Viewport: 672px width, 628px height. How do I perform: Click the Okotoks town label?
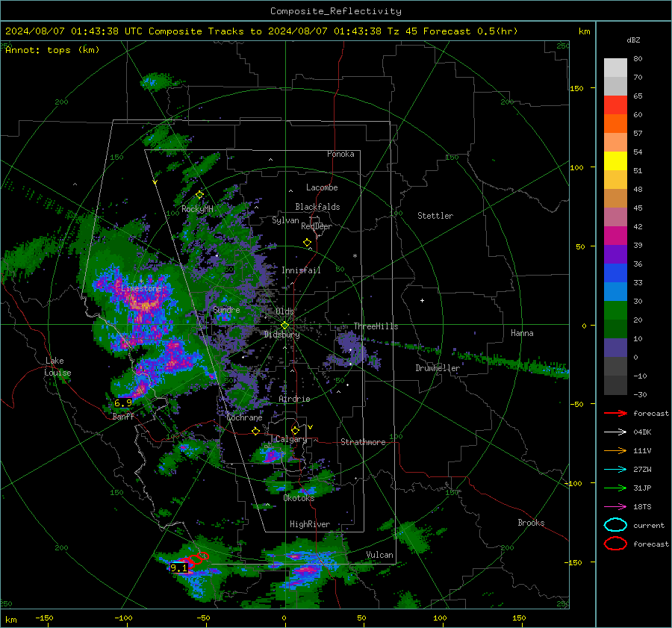tap(299, 498)
